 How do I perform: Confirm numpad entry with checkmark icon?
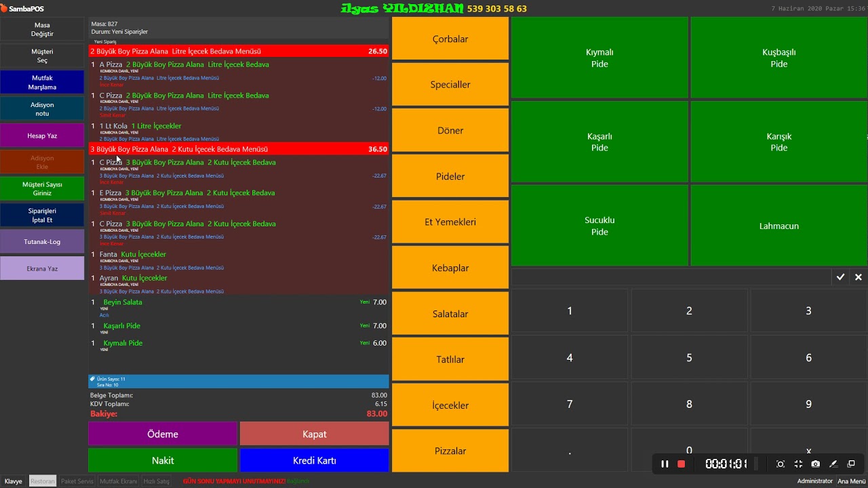pos(840,277)
